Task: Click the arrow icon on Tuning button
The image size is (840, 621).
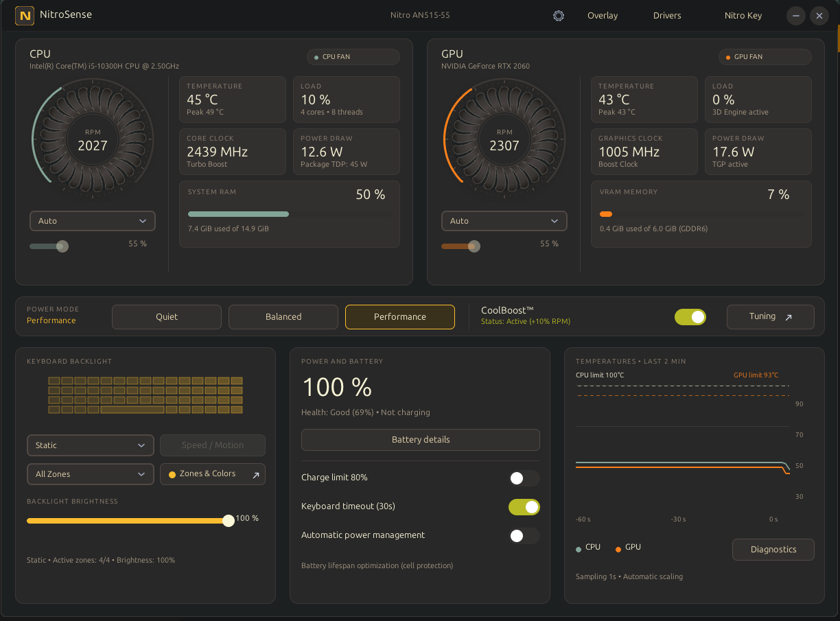Action: click(789, 317)
